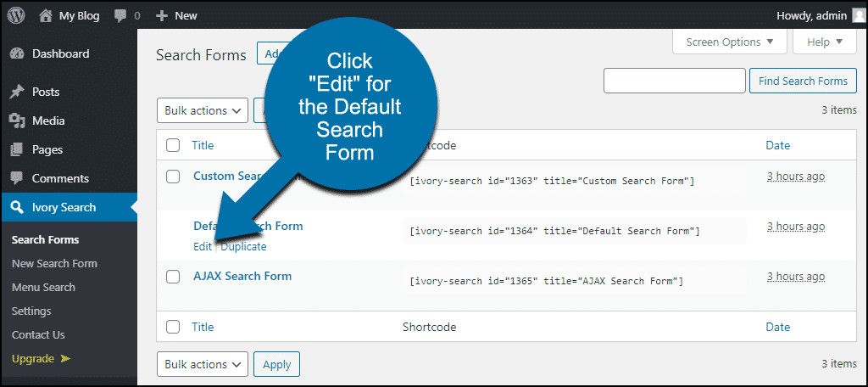
Task: Click the plus icon next to New
Action: click(x=162, y=16)
